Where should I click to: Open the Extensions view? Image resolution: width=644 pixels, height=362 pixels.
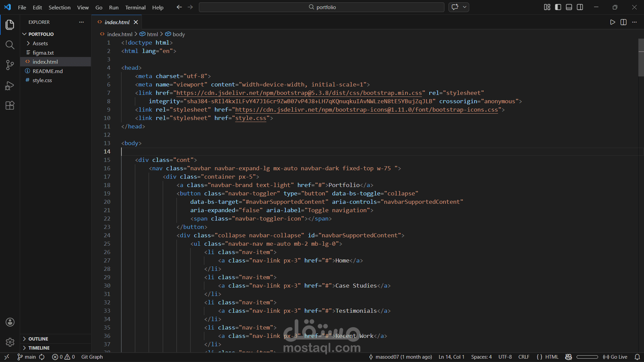10,106
